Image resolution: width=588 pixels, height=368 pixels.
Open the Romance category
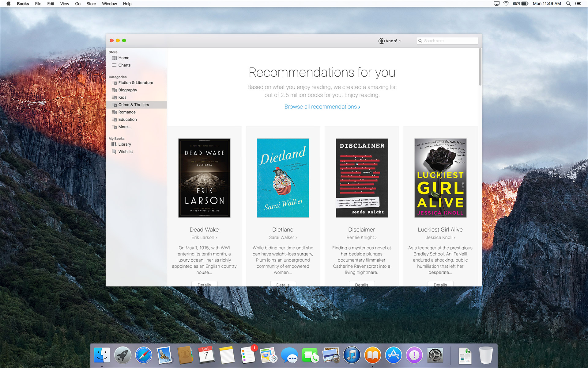(136, 112)
